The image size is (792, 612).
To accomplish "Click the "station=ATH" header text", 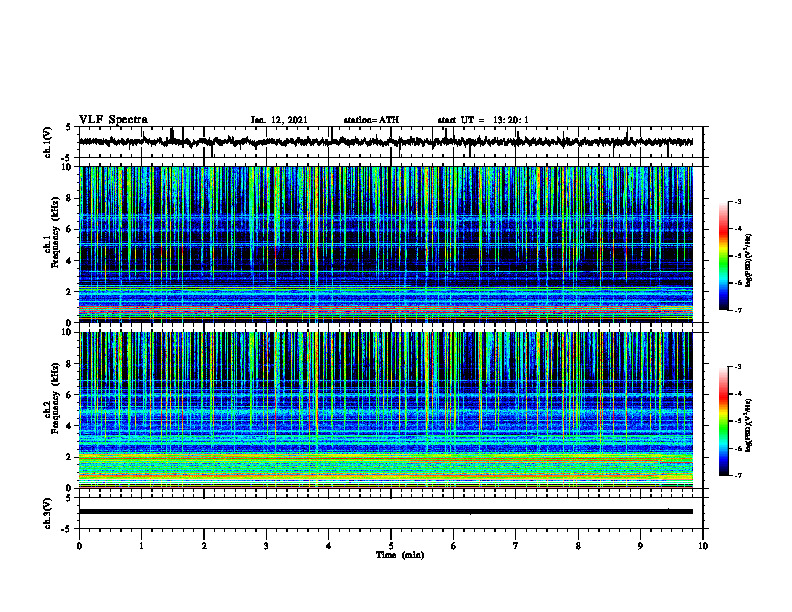I will click(x=371, y=120).
